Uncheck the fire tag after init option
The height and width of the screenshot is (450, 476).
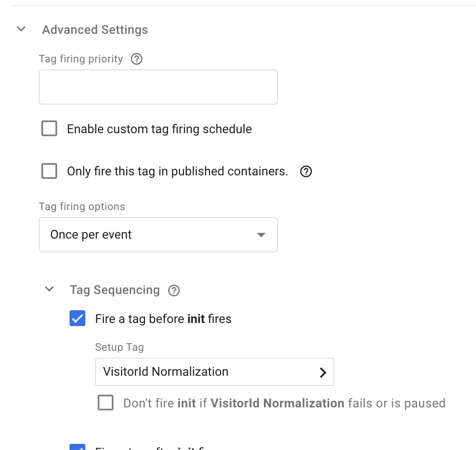[x=77, y=448]
